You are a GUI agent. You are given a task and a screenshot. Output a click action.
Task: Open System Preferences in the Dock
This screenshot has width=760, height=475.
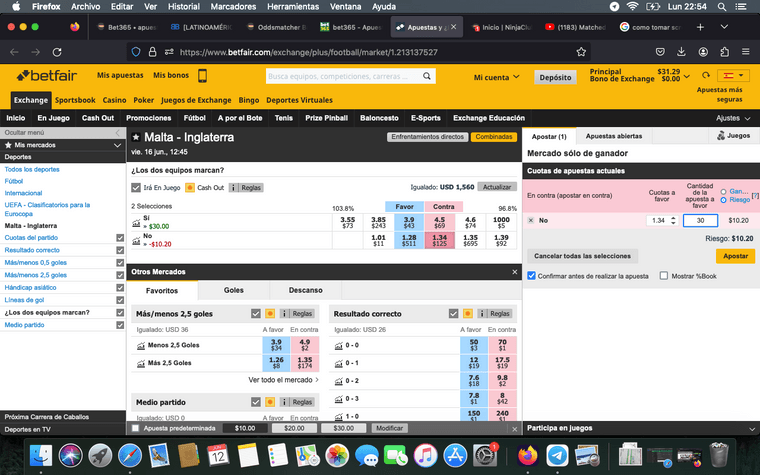click(485, 456)
